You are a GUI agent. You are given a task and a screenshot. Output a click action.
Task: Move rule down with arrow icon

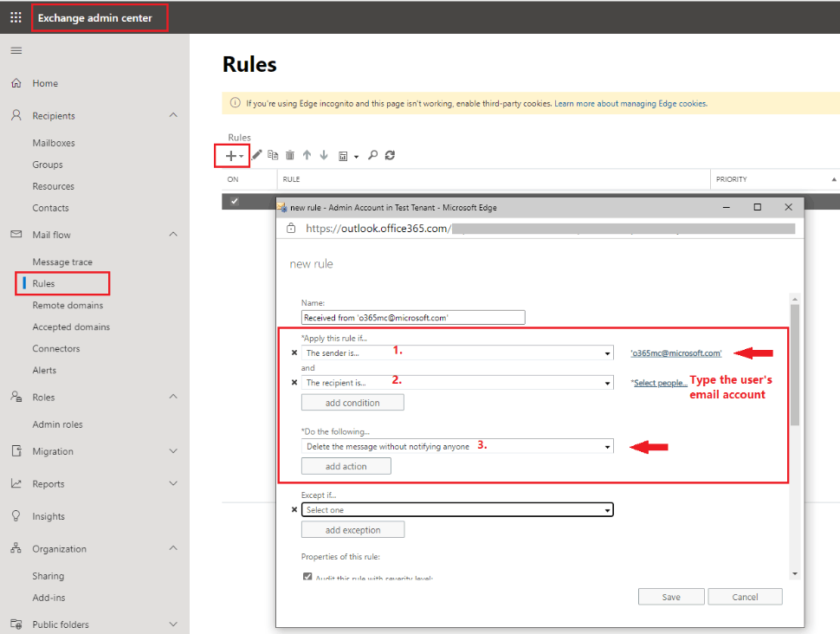[324, 155]
